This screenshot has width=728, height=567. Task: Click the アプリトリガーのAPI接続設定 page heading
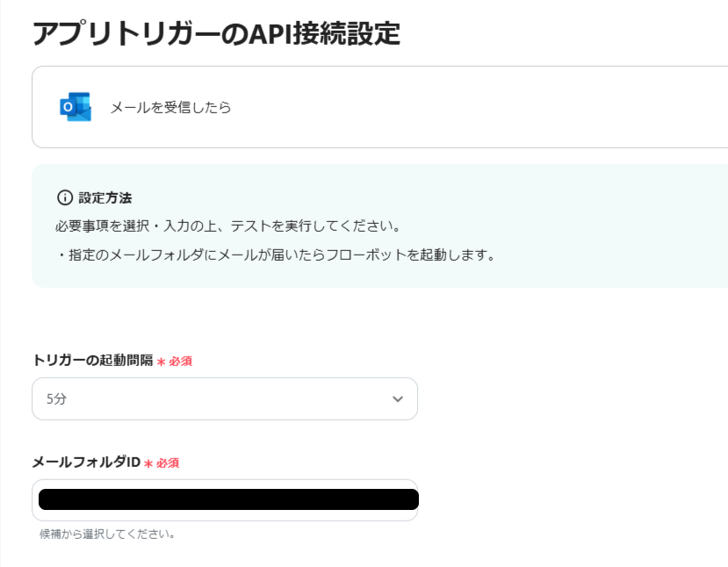[x=216, y=33]
